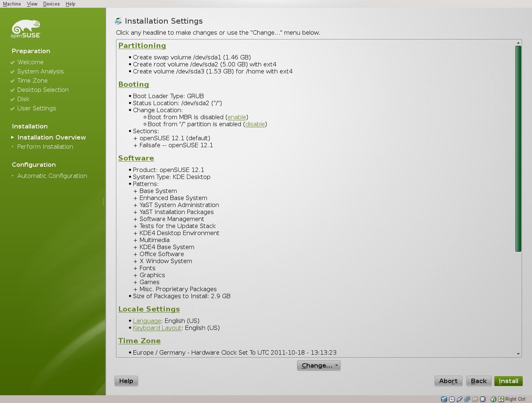Click the scrollbar down arrow

point(518,354)
